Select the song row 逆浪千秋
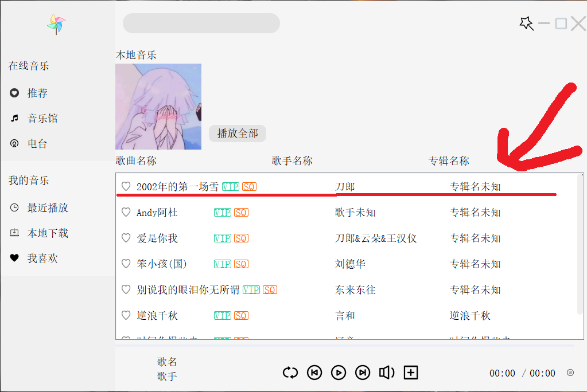The image size is (587, 392). pos(346,316)
